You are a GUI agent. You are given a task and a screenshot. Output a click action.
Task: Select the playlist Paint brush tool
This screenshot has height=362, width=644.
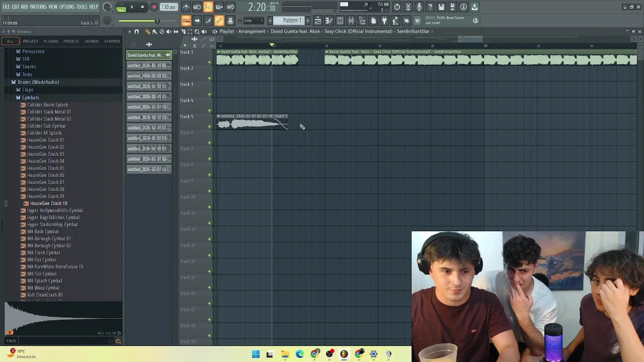pyautogui.click(x=154, y=32)
